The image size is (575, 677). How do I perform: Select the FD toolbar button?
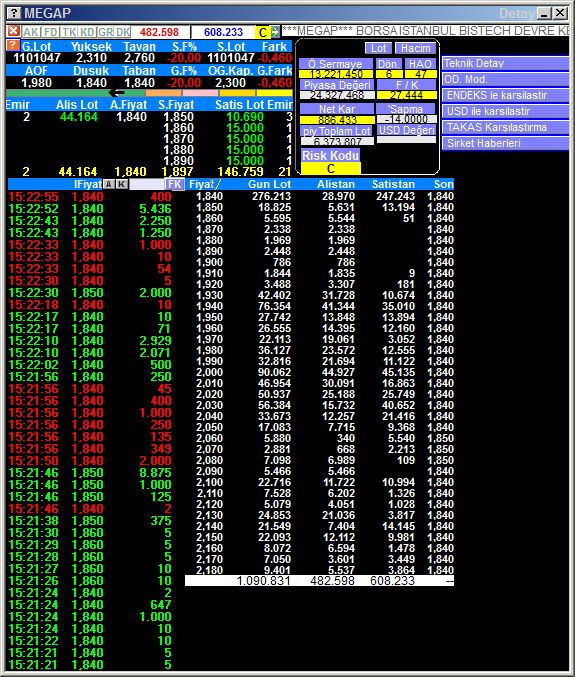pos(51,32)
